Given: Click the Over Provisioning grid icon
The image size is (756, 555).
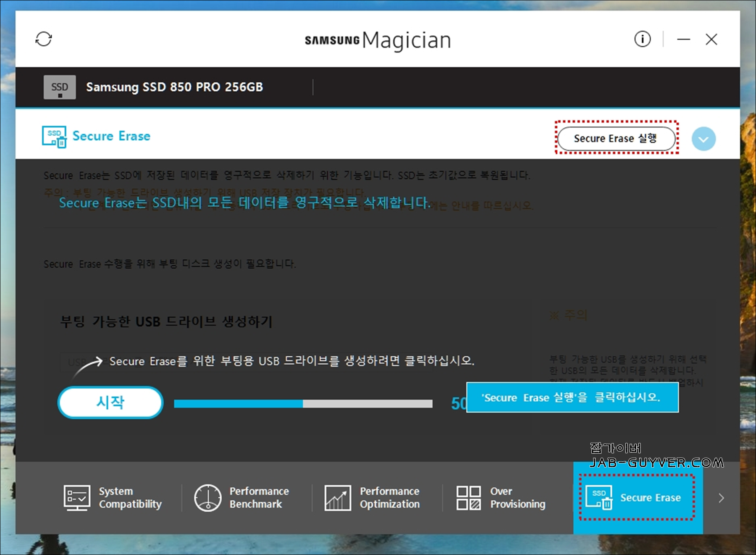Looking at the screenshot, I should point(469,498).
